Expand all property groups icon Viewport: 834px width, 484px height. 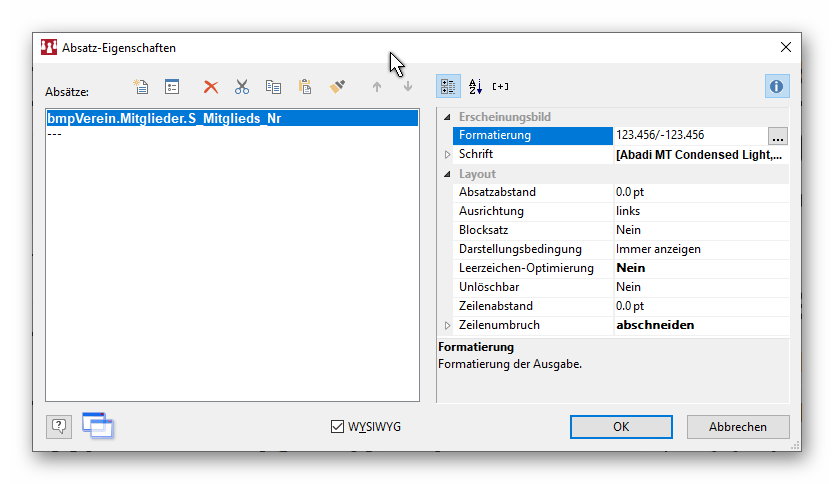point(501,87)
